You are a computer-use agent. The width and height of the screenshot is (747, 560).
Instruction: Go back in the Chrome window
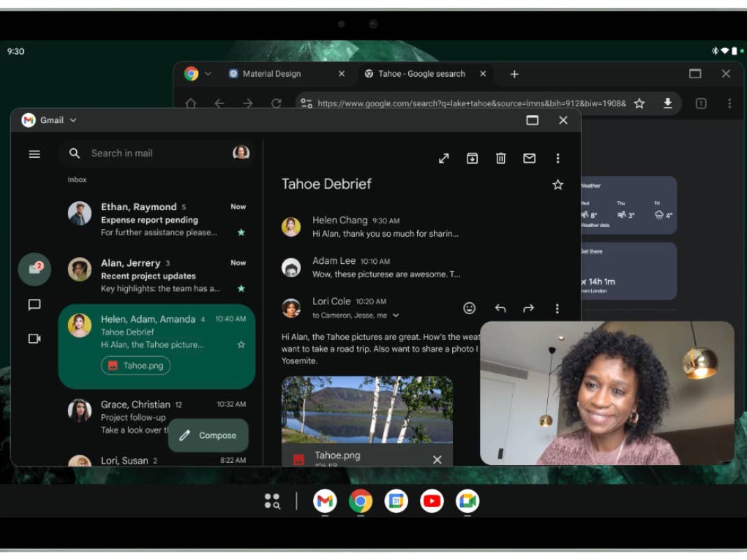tap(219, 103)
